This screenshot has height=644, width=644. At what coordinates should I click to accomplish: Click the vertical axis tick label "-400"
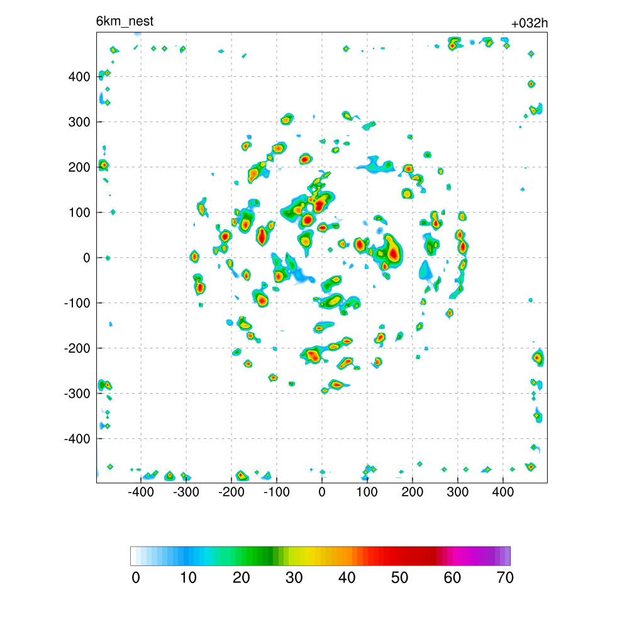point(77,439)
